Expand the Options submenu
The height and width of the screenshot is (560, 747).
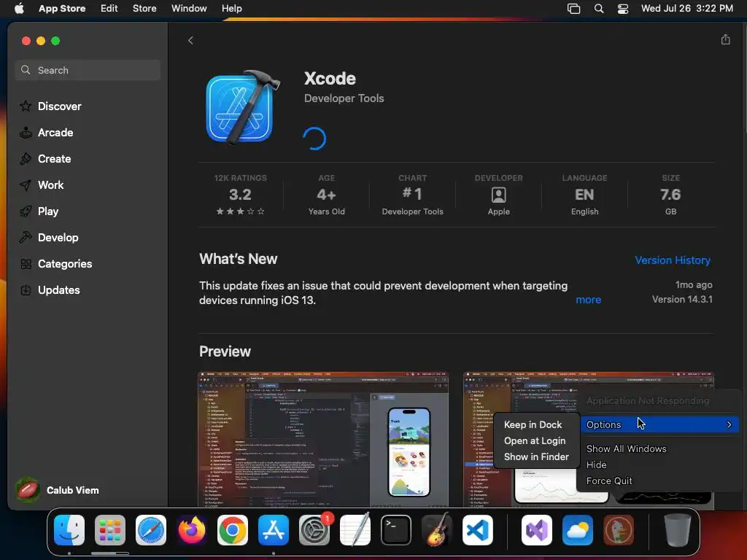click(x=659, y=425)
